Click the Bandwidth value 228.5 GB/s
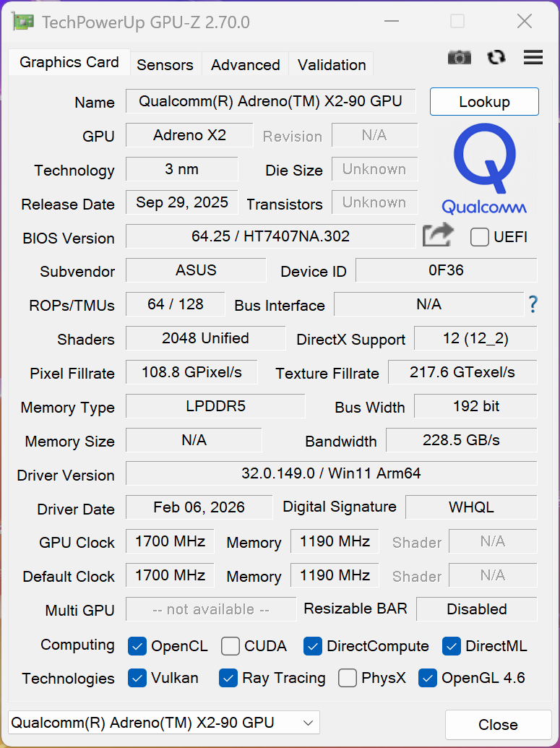560x748 pixels. pyautogui.click(x=461, y=440)
